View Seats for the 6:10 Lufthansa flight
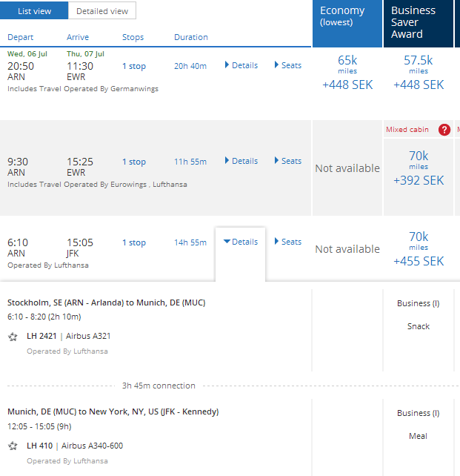The width and height of the screenshot is (460, 476). pyautogui.click(x=288, y=242)
